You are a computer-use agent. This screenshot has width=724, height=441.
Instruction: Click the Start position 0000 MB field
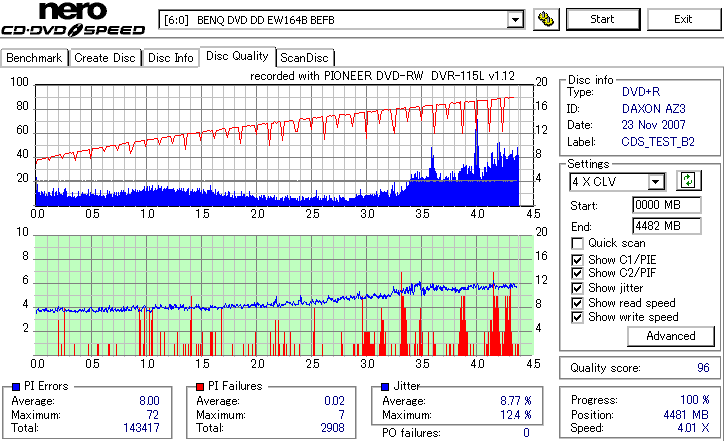click(x=667, y=205)
